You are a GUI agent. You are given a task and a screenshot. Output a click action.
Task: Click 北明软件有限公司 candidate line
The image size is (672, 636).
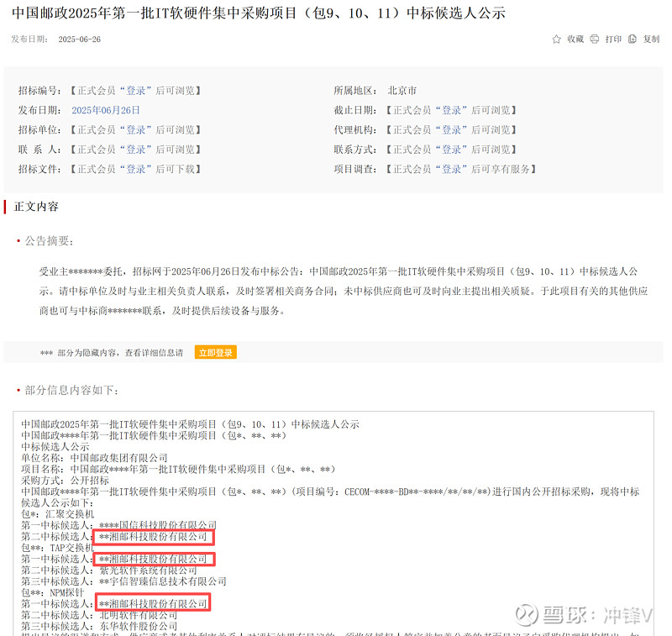click(99, 615)
